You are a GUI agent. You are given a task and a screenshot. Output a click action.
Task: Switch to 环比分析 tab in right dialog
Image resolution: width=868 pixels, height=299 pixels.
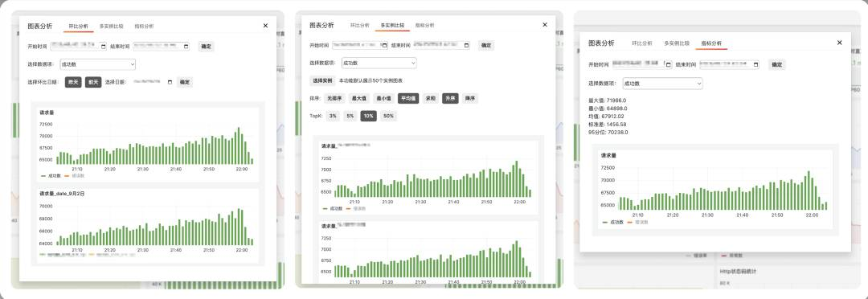pos(642,43)
